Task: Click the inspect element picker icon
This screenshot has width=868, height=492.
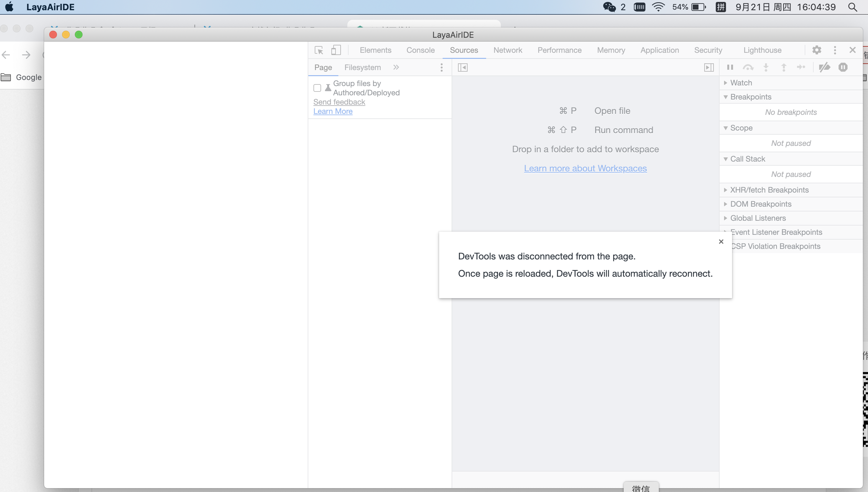Action: click(x=319, y=50)
